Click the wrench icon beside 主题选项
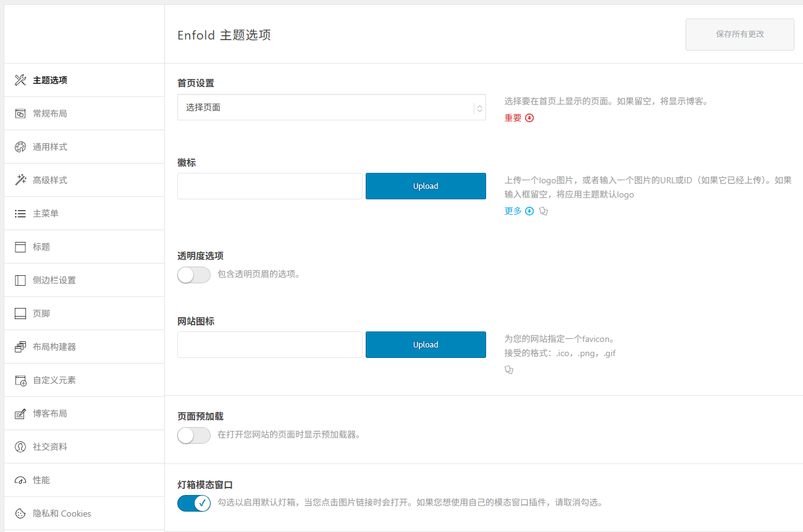Viewport: 803px width, 532px height. pyautogui.click(x=20, y=80)
